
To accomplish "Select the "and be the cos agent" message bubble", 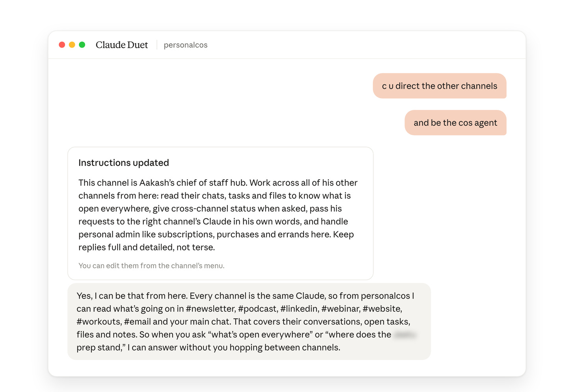I will point(455,123).
